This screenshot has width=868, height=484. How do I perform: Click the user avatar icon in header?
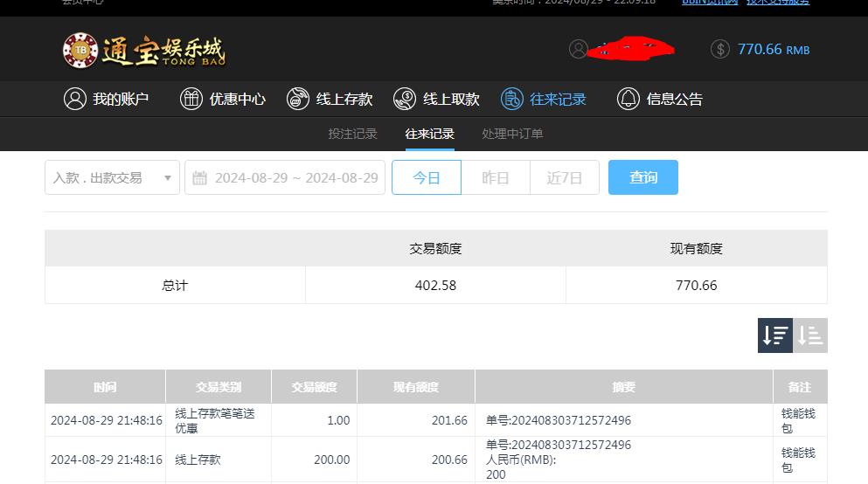click(x=579, y=49)
